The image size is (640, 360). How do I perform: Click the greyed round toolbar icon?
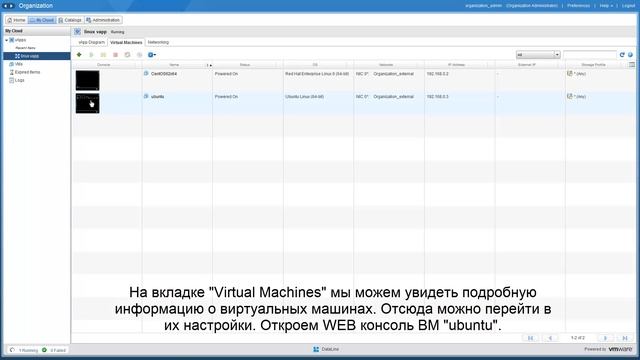[x=140, y=55]
